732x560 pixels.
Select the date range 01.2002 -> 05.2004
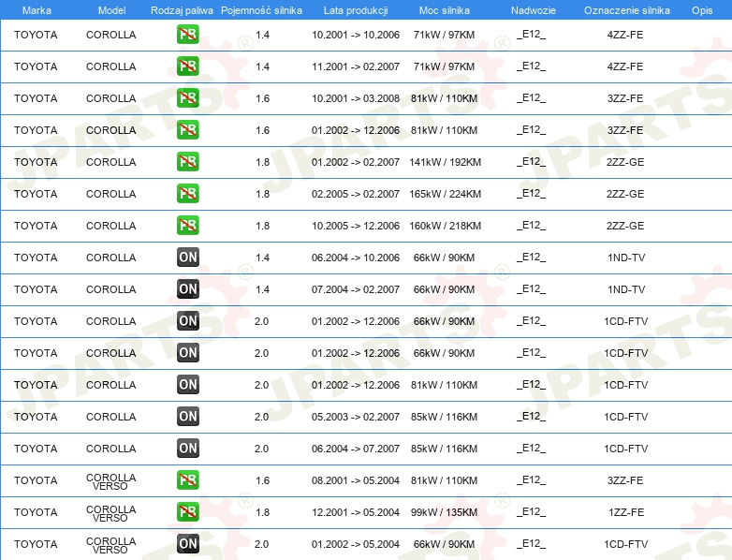(356, 544)
